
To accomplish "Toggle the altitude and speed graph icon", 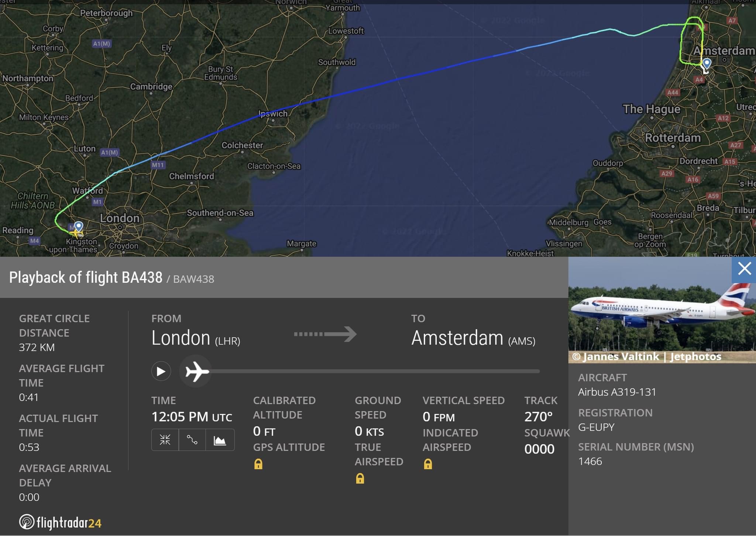I will click(220, 440).
